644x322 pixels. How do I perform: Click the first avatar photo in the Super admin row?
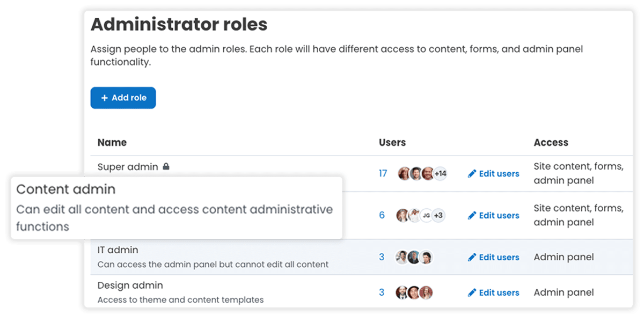402,173
